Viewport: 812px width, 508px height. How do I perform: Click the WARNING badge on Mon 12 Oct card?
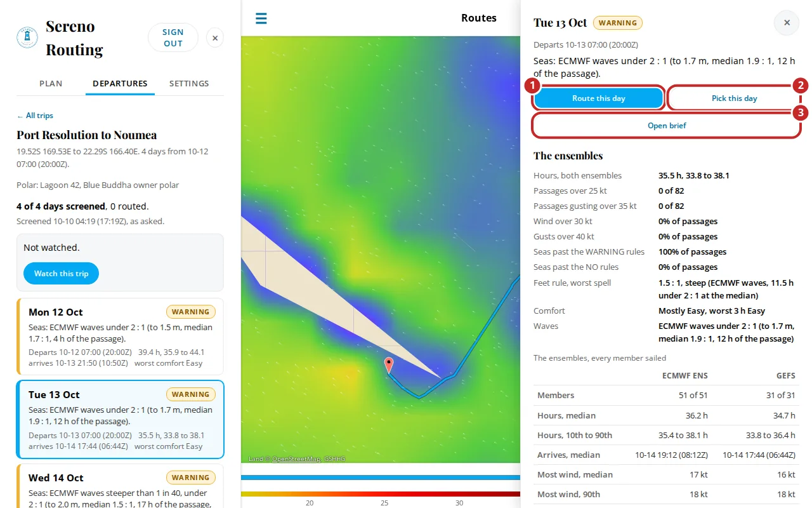point(191,312)
